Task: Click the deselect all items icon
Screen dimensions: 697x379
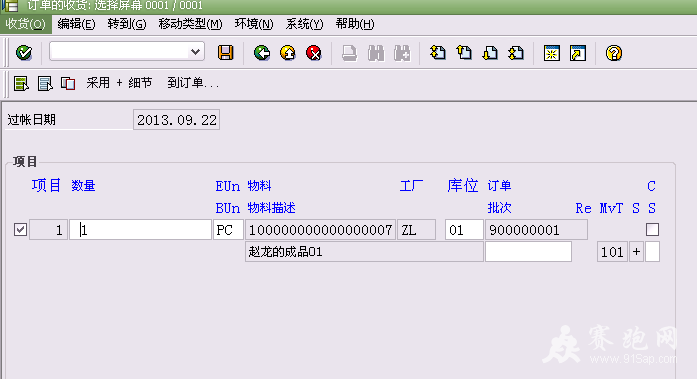Action: click(x=45, y=83)
